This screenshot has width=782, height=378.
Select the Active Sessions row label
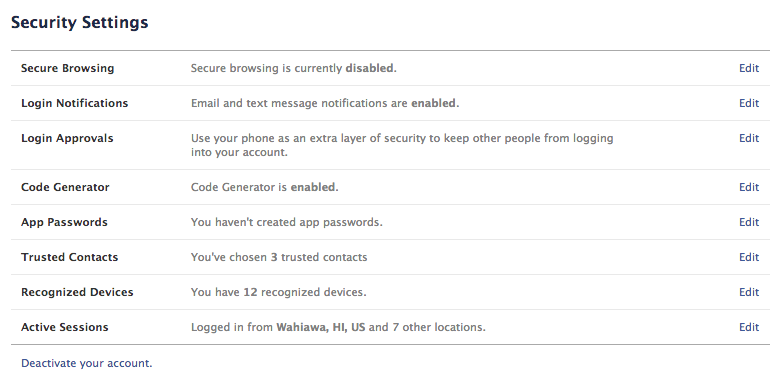[x=64, y=327]
